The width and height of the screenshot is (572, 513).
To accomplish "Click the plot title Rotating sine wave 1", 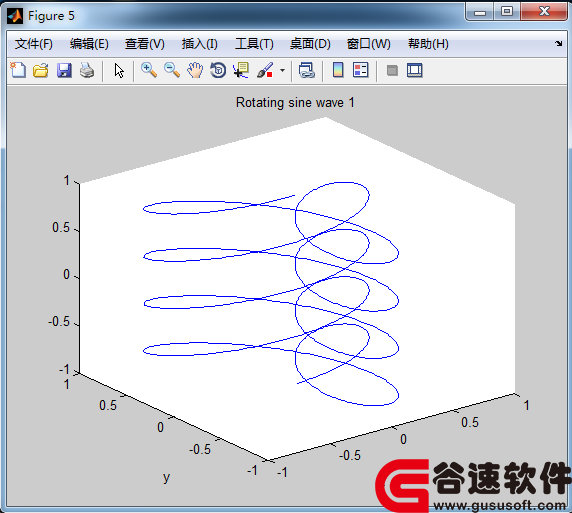I will pyautogui.click(x=295, y=103).
